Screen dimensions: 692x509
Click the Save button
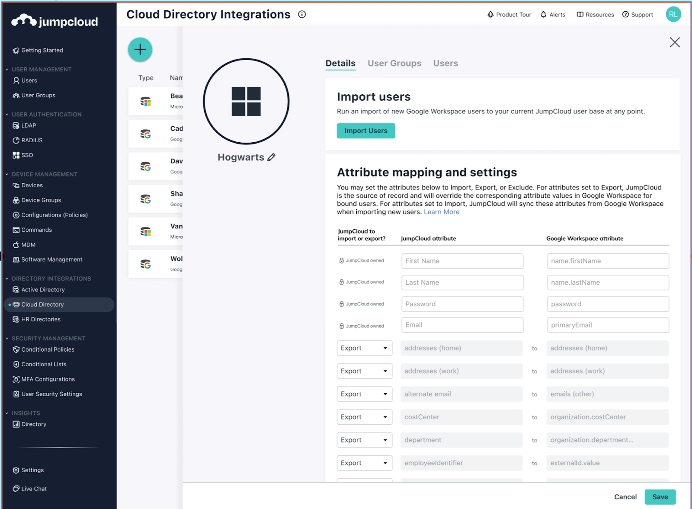click(x=660, y=496)
